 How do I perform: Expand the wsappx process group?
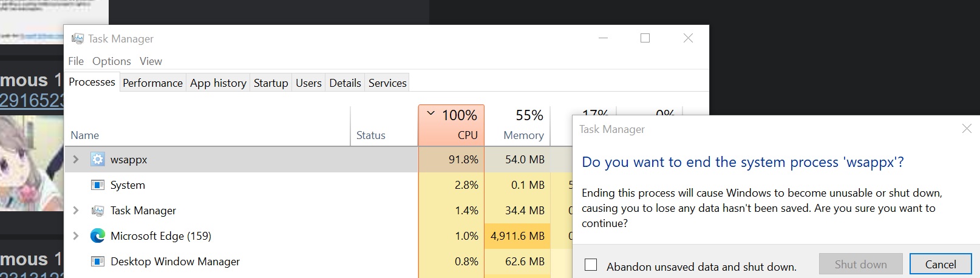(x=76, y=160)
